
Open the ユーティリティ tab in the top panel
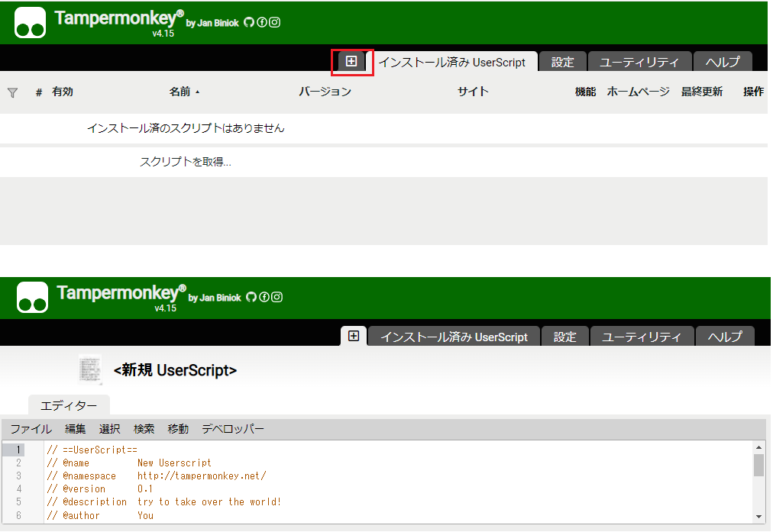(x=639, y=62)
